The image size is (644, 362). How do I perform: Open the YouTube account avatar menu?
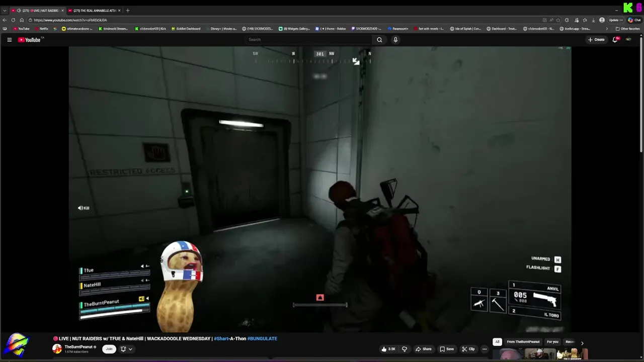pyautogui.click(x=628, y=40)
